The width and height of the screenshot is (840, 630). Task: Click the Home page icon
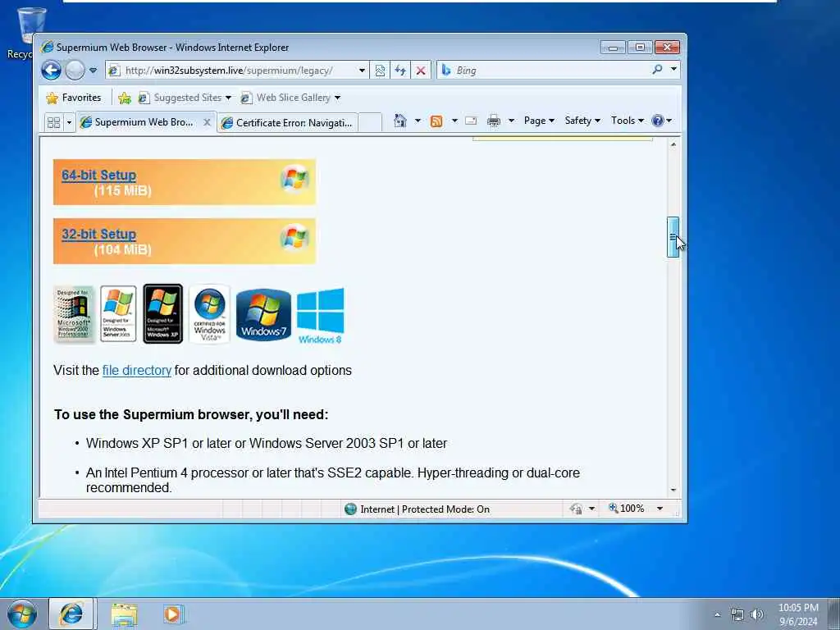(x=400, y=121)
